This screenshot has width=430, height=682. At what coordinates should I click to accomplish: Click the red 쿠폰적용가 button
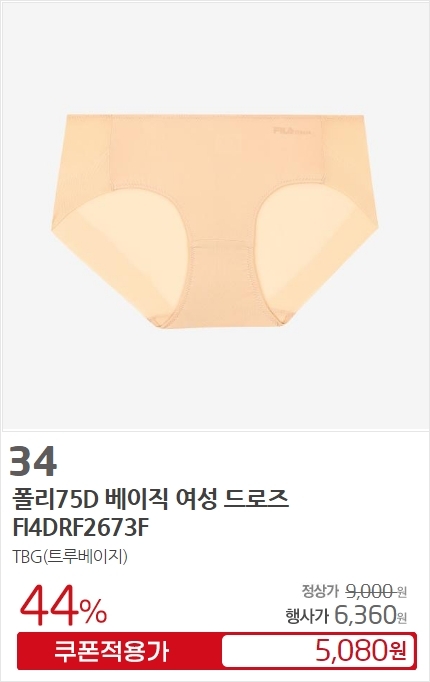(111, 651)
